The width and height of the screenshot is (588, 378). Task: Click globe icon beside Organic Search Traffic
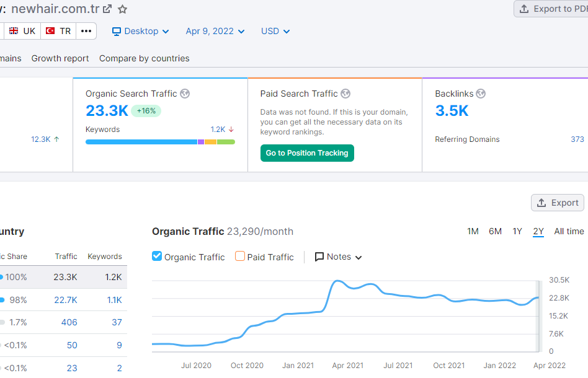pyautogui.click(x=185, y=94)
